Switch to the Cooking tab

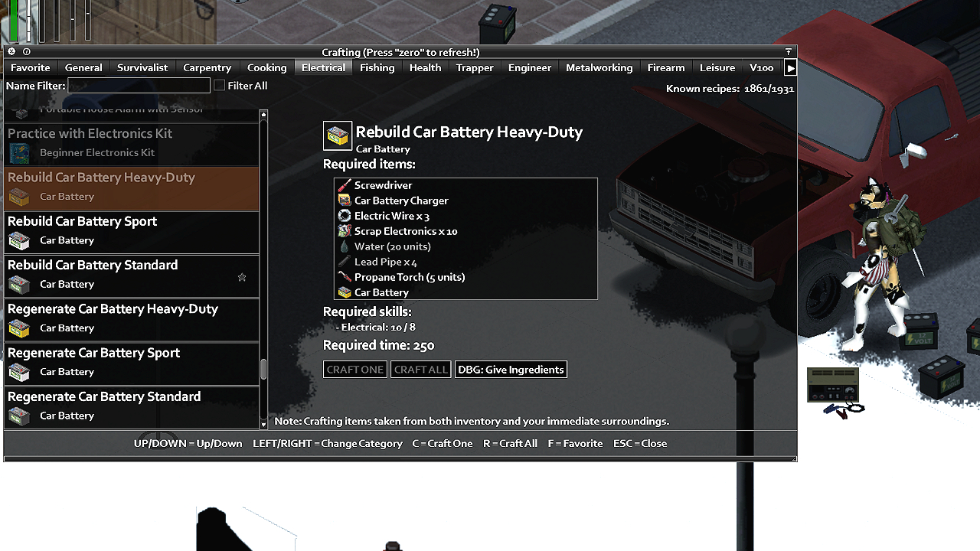click(x=267, y=68)
